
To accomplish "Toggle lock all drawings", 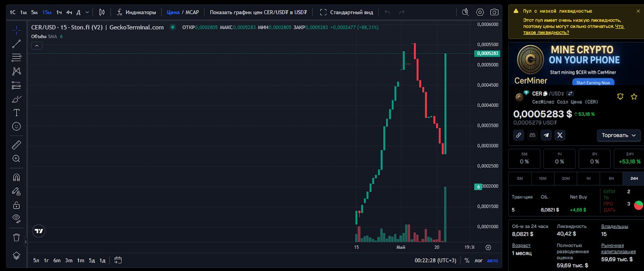I will coord(17,205).
